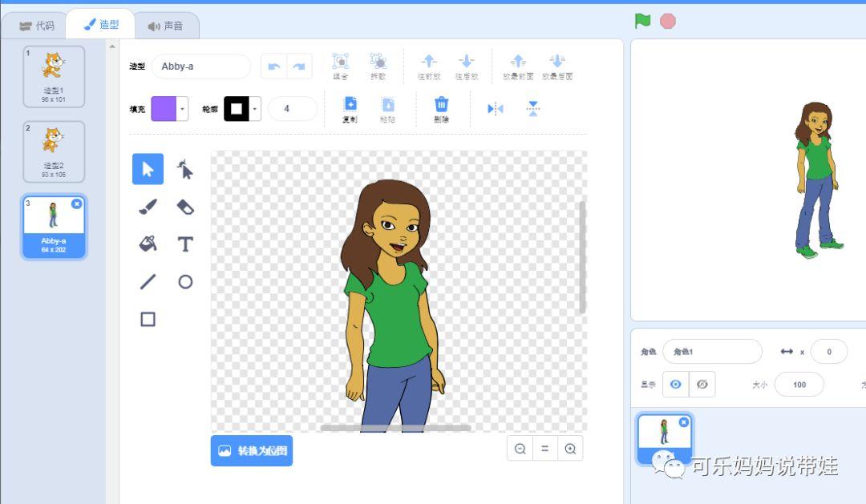
Task: Open the Fill color dropdown arrow
Action: (x=182, y=109)
